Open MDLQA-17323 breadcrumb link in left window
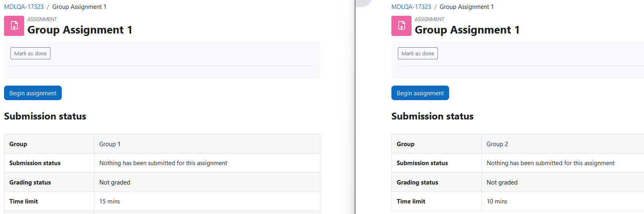The height and width of the screenshot is (214, 644). point(24,7)
